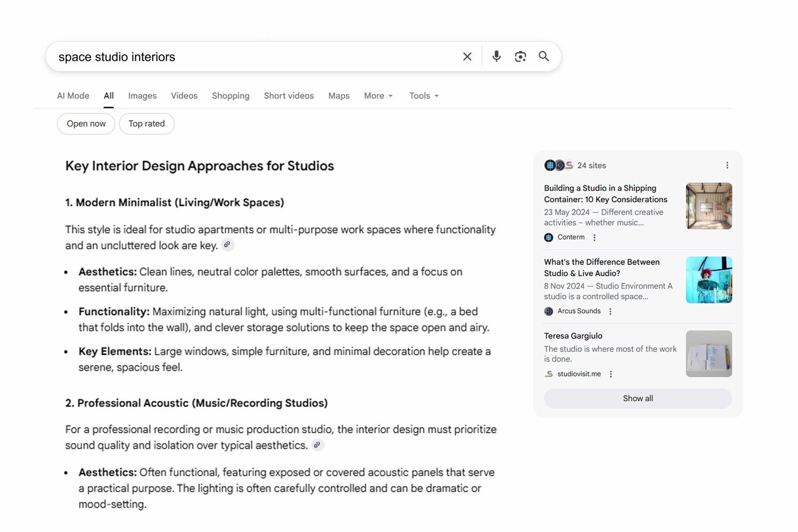
Task: Enable the Top rated filter
Action: (x=146, y=123)
